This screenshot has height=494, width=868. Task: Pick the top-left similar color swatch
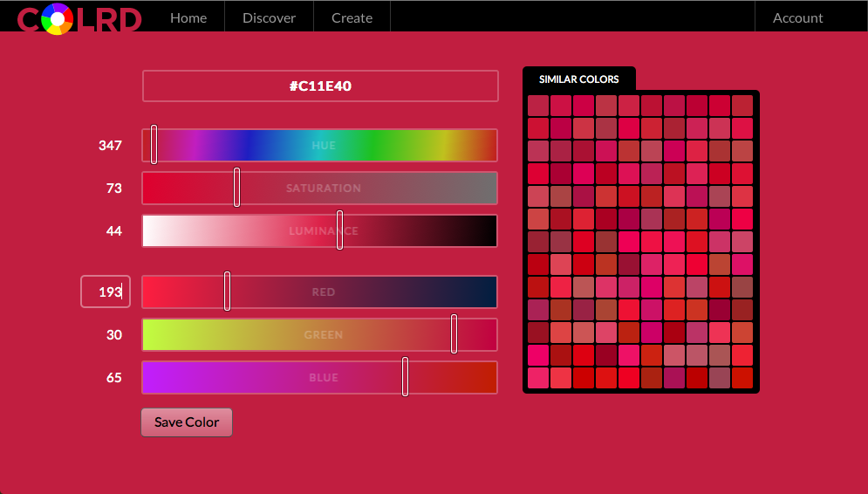coord(538,106)
